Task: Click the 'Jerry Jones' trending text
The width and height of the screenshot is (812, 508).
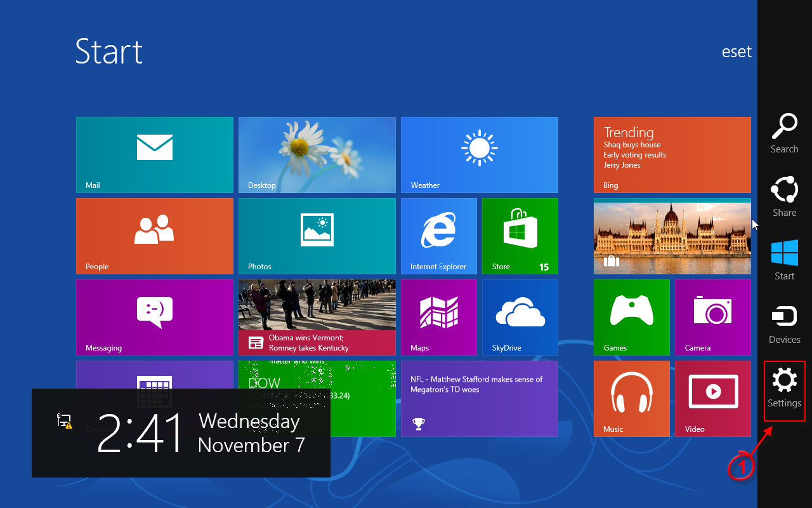Action: pos(622,165)
